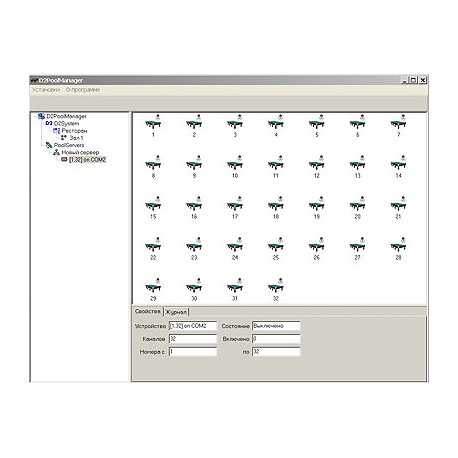The image size is (458, 458).
Task: Click the Каналов input field
Action: click(193, 339)
